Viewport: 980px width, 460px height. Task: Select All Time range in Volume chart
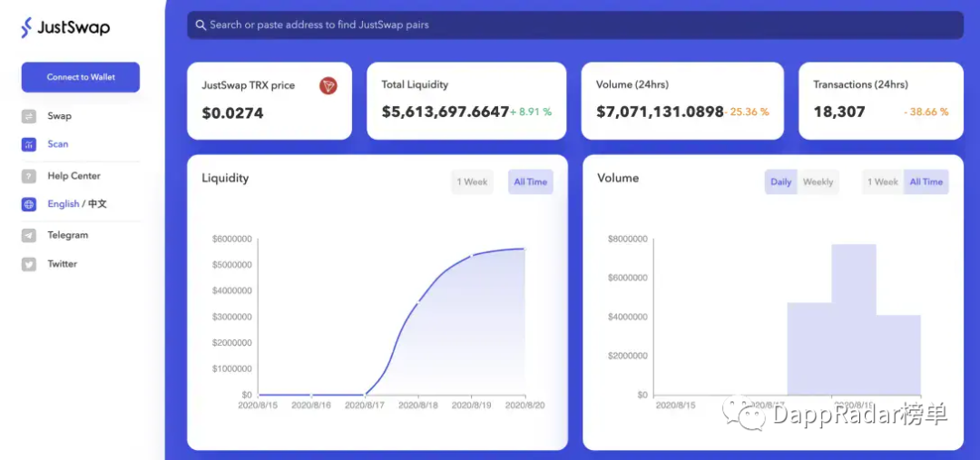(x=926, y=181)
